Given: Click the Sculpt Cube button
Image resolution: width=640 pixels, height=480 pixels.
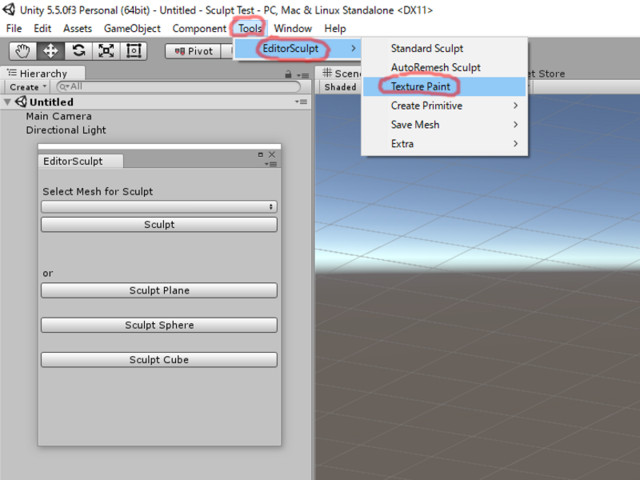Looking at the screenshot, I should point(159,360).
